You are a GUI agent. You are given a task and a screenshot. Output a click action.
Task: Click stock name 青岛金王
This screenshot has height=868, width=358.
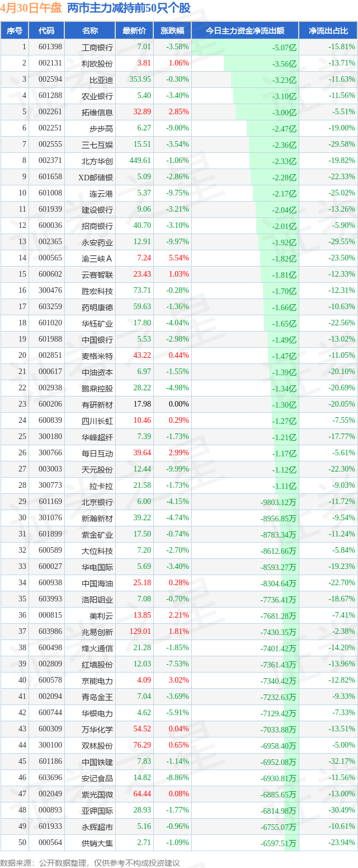click(x=97, y=697)
